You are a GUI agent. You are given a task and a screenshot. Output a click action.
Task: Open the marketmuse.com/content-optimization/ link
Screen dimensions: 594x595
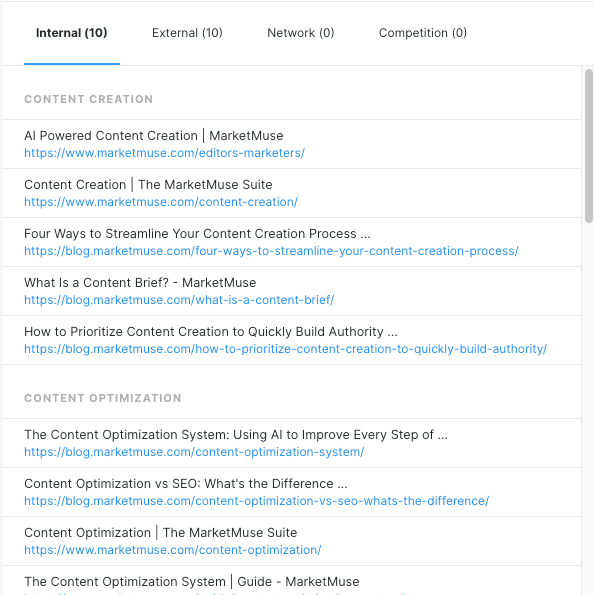(173, 550)
